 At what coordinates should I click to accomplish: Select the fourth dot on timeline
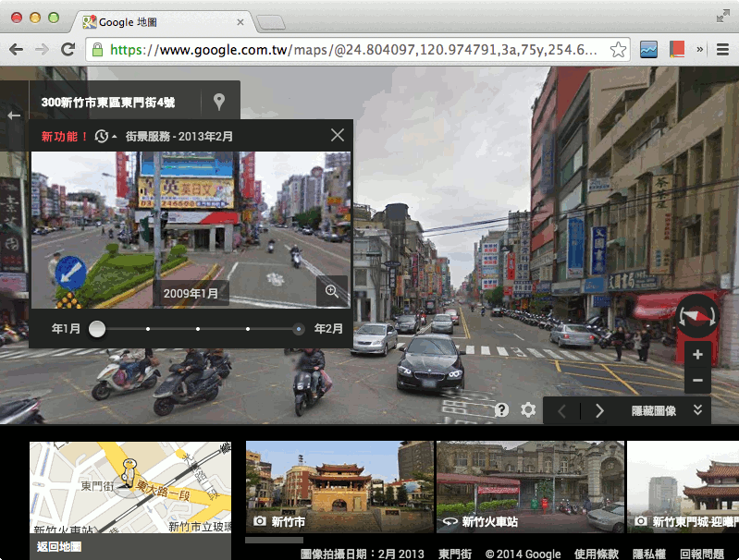point(248,329)
